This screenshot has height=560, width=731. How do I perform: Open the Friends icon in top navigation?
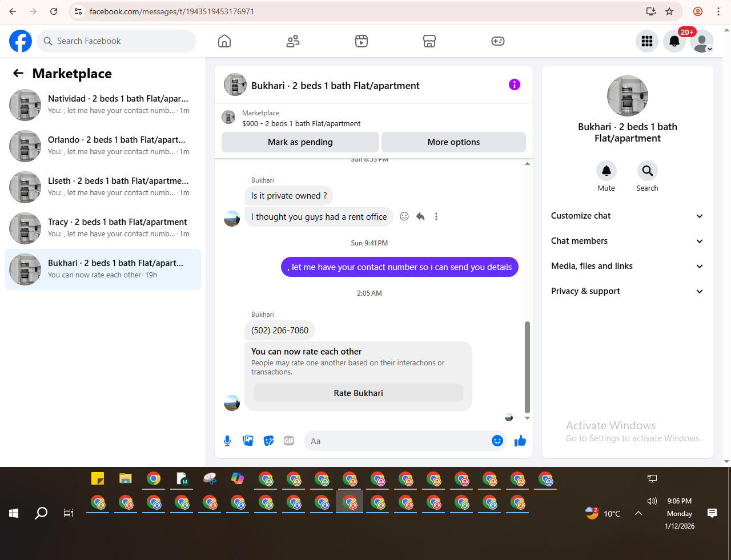coord(293,41)
